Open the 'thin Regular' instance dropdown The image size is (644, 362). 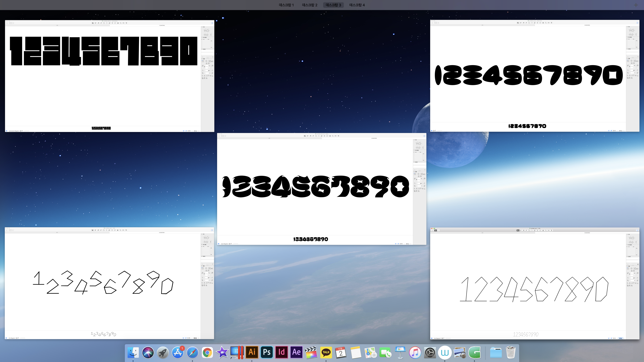click(x=437, y=338)
